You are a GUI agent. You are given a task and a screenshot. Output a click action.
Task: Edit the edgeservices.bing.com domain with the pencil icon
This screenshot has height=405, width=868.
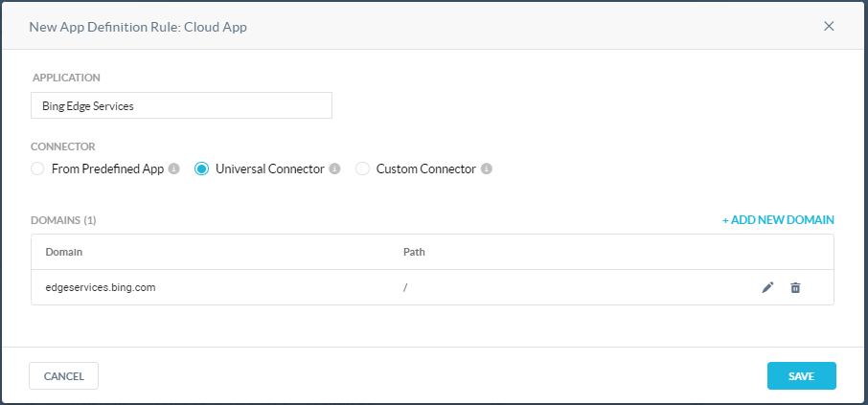coord(767,287)
